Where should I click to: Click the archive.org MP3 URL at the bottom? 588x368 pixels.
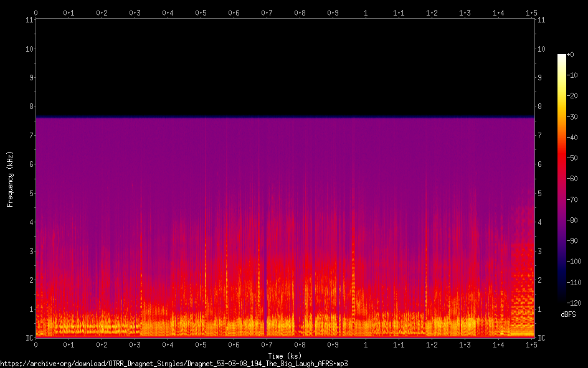click(x=174, y=363)
